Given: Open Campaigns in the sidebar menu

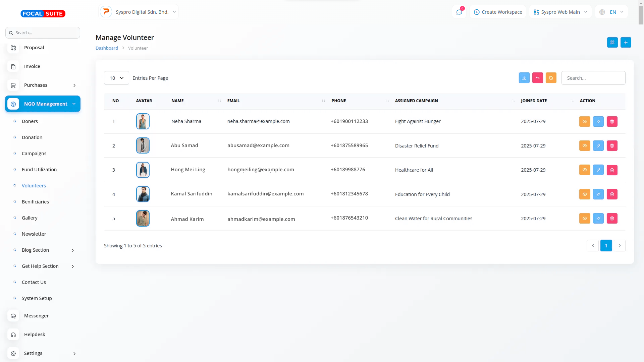Looking at the screenshot, I should coord(34,154).
